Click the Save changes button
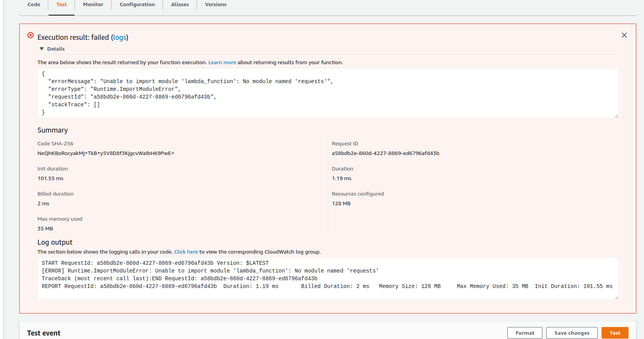This screenshot has width=644, height=339. coord(571,333)
